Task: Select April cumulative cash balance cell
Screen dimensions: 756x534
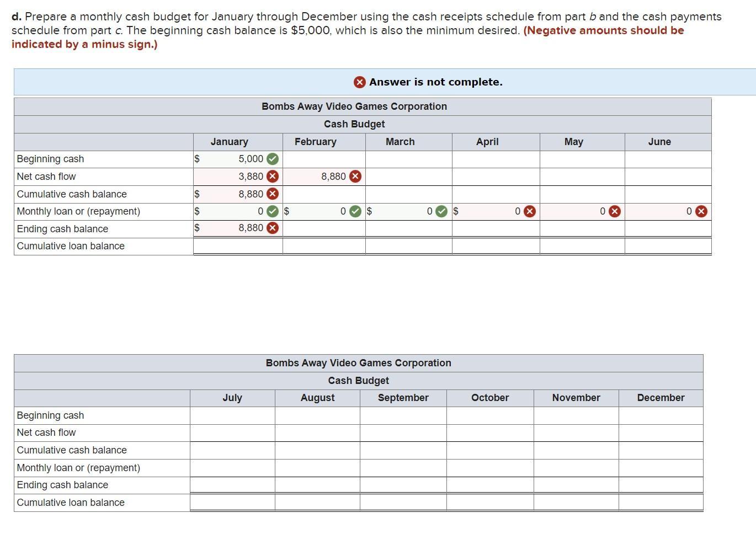Action: point(496,194)
